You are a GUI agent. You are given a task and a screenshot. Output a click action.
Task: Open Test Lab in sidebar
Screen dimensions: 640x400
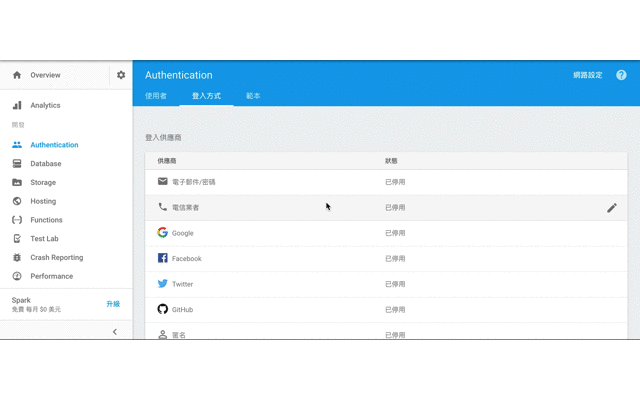[45, 239]
